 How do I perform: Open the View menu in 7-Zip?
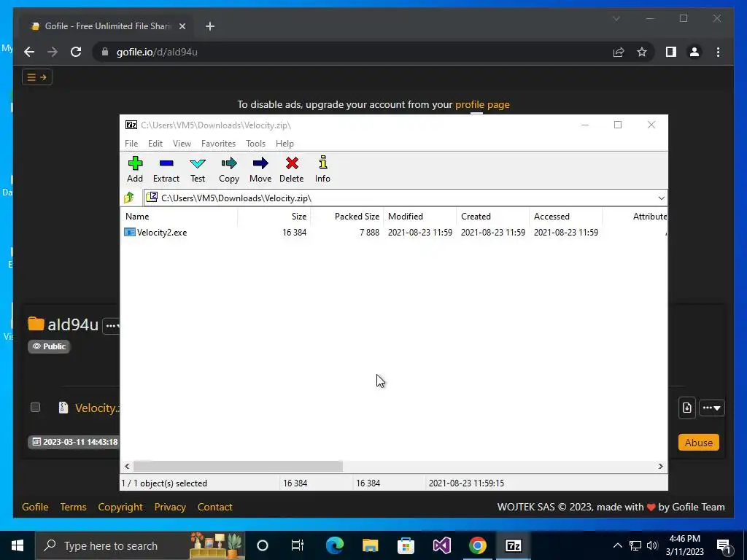(x=182, y=144)
